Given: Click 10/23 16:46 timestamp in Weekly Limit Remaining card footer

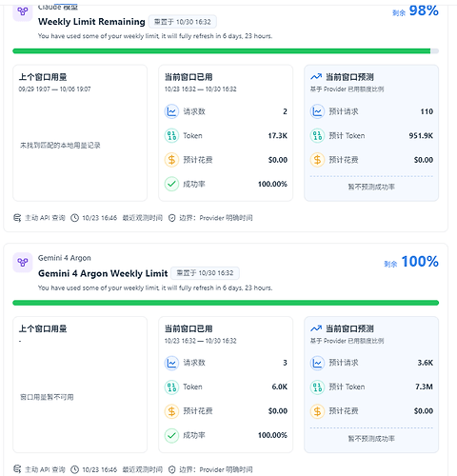Looking at the screenshot, I should (100, 218).
